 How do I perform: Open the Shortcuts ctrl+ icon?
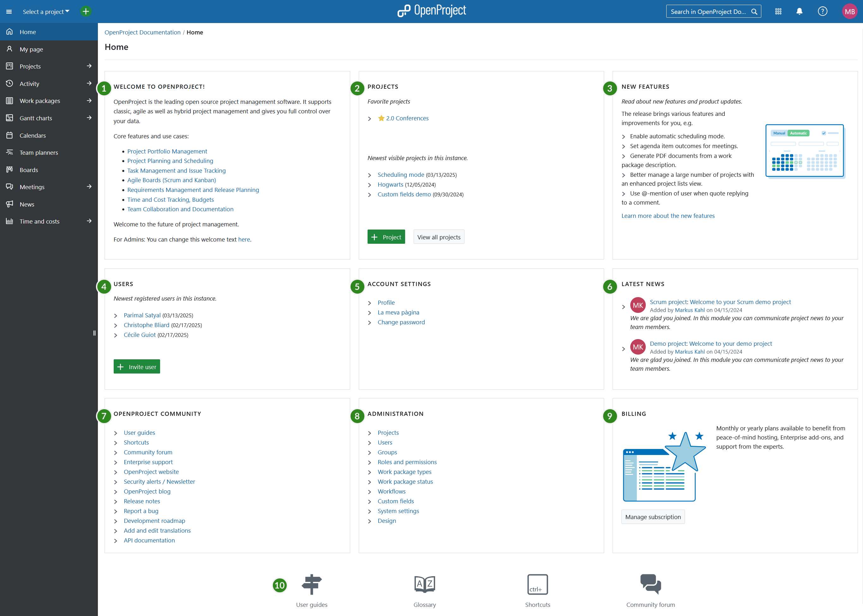click(x=537, y=584)
